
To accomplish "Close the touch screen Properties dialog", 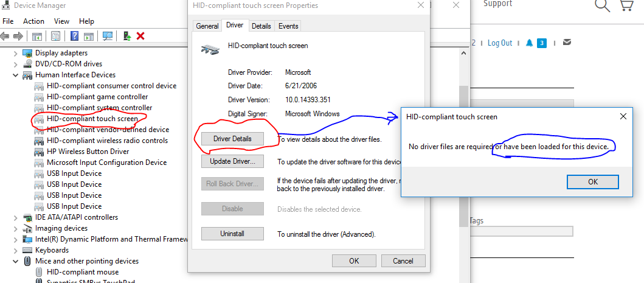I will click(421, 5).
